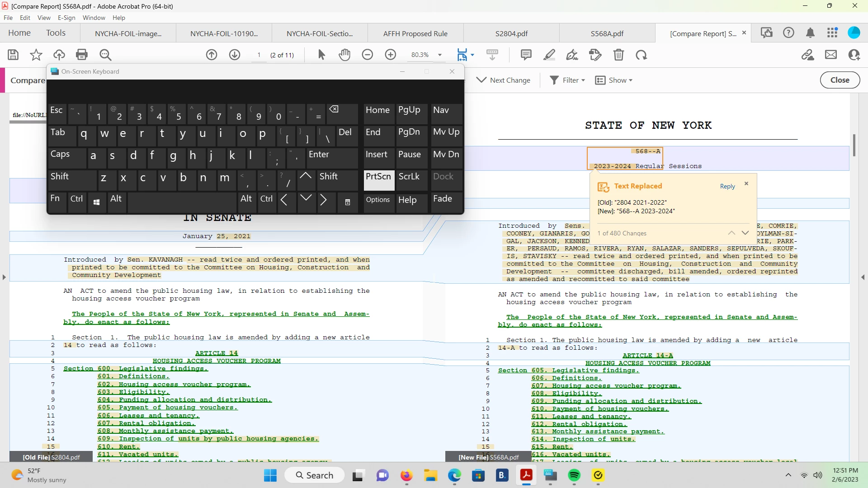
Task: Open Spotify from the taskbar
Action: (574, 475)
